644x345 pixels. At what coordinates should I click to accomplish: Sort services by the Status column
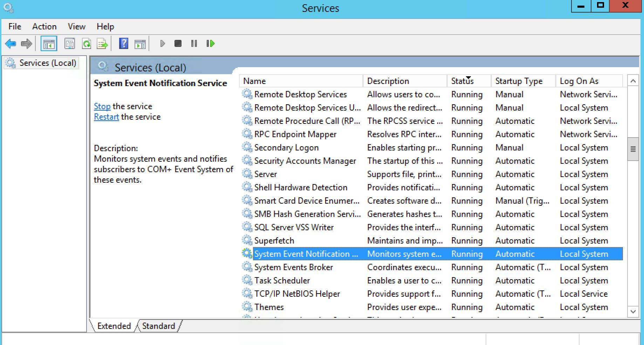[463, 81]
